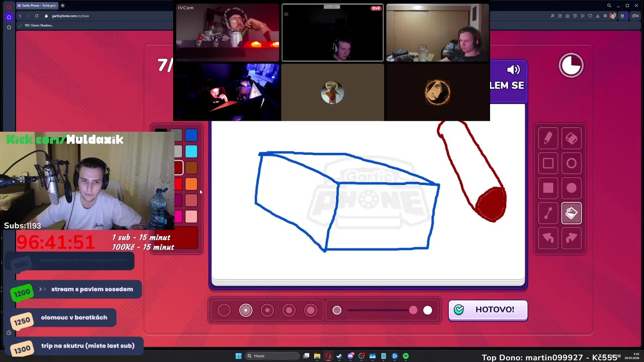Choose the filled rectangle tool

click(x=548, y=188)
